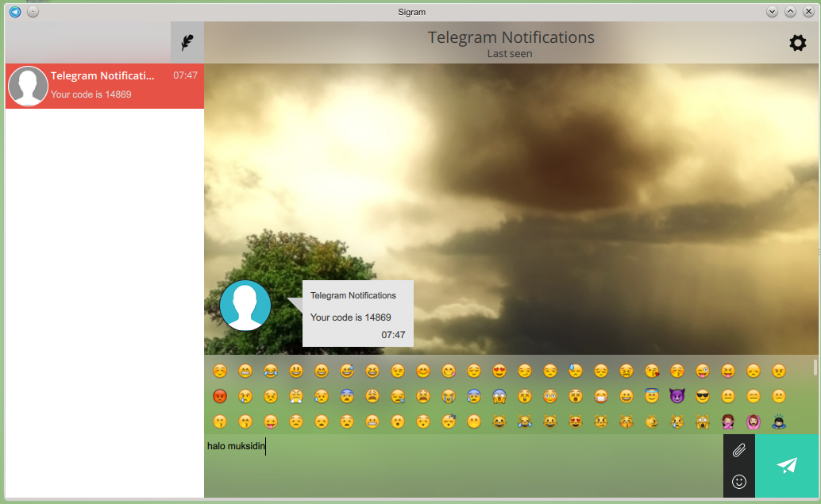Close the Sigram window

pyautogui.click(x=808, y=12)
